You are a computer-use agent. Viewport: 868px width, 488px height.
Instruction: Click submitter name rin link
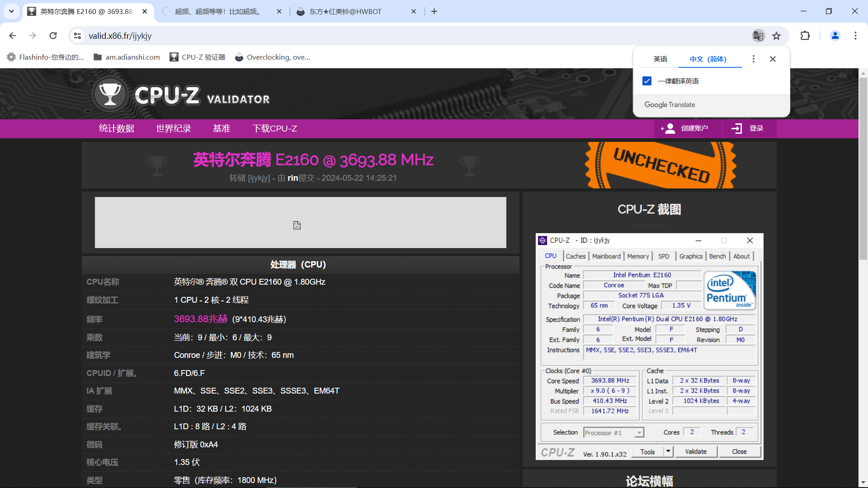292,178
